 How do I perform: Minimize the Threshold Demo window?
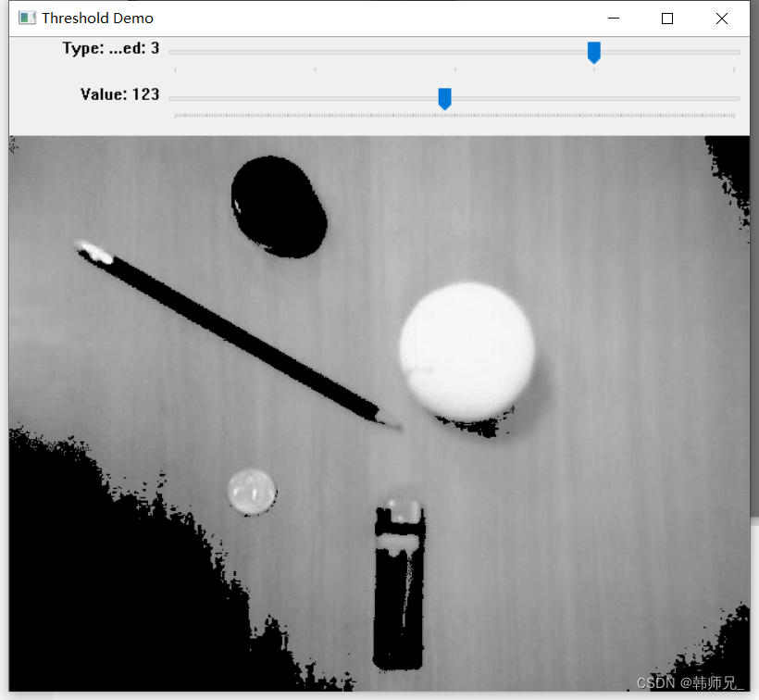coord(613,18)
